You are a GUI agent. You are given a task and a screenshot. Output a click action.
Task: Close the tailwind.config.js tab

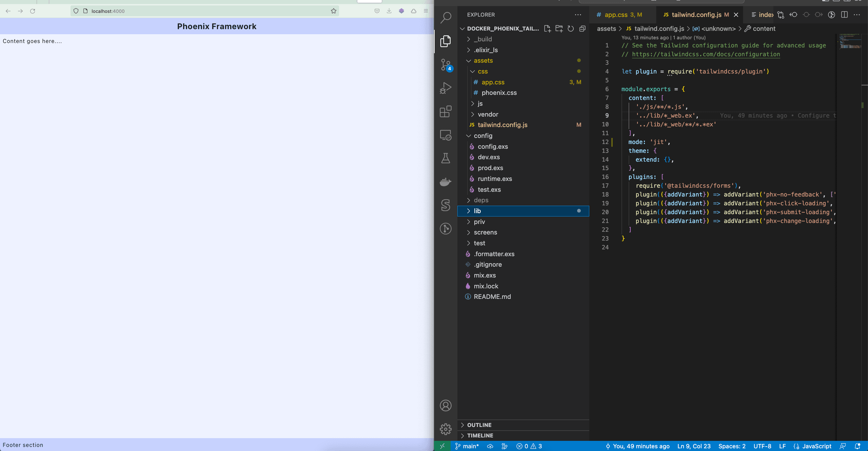click(736, 15)
